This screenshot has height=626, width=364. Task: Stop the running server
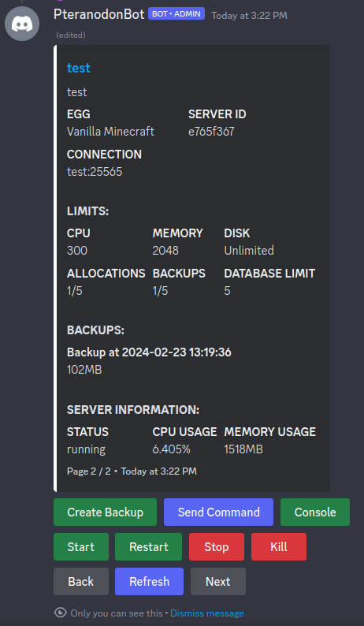(217, 546)
